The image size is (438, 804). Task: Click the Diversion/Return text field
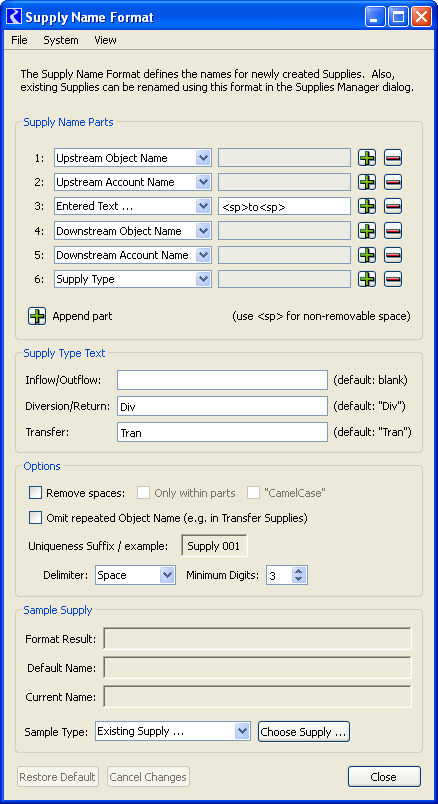click(222, 406)
